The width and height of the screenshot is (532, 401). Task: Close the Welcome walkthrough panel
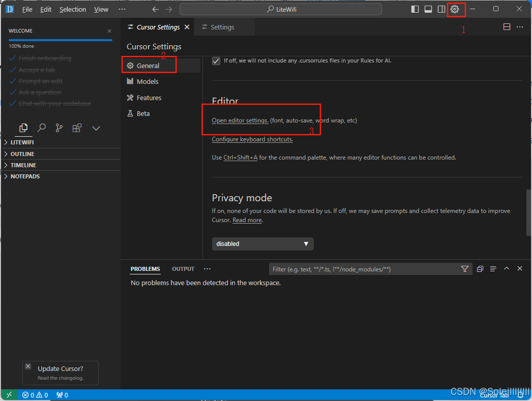(x=109, y=31)
